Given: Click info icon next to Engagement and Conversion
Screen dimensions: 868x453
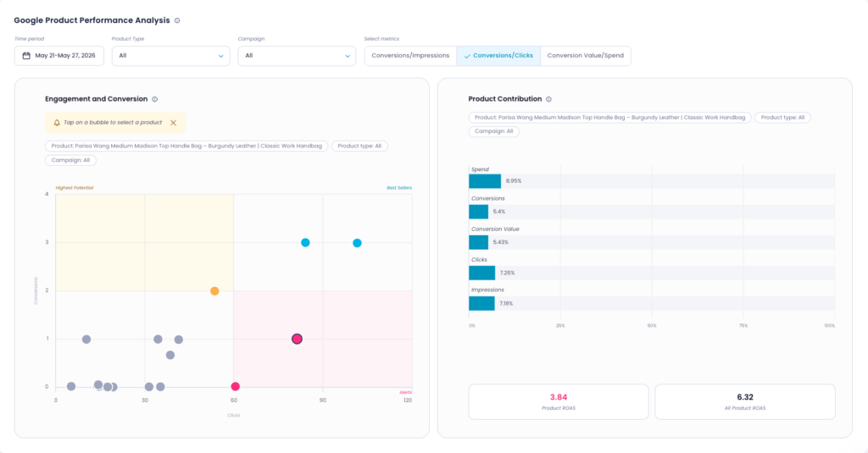Looking at the screenshot, I should (x=155, y=100).
